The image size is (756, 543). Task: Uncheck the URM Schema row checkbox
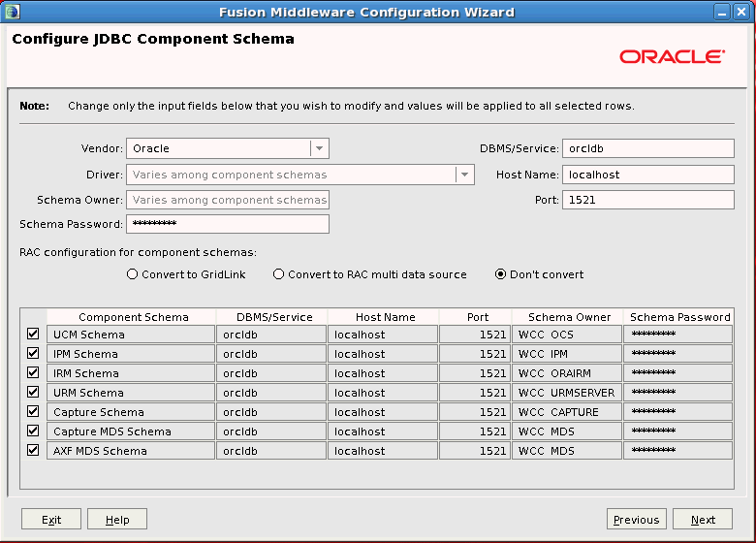pos(33,392)
